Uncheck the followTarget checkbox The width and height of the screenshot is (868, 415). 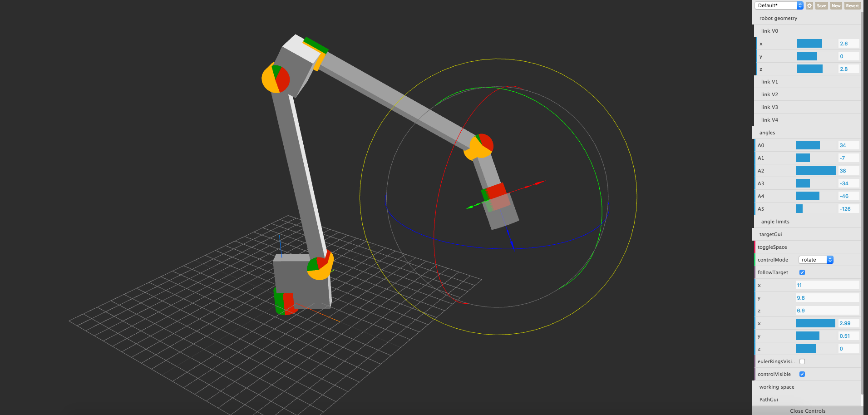(x=802, y=272)
